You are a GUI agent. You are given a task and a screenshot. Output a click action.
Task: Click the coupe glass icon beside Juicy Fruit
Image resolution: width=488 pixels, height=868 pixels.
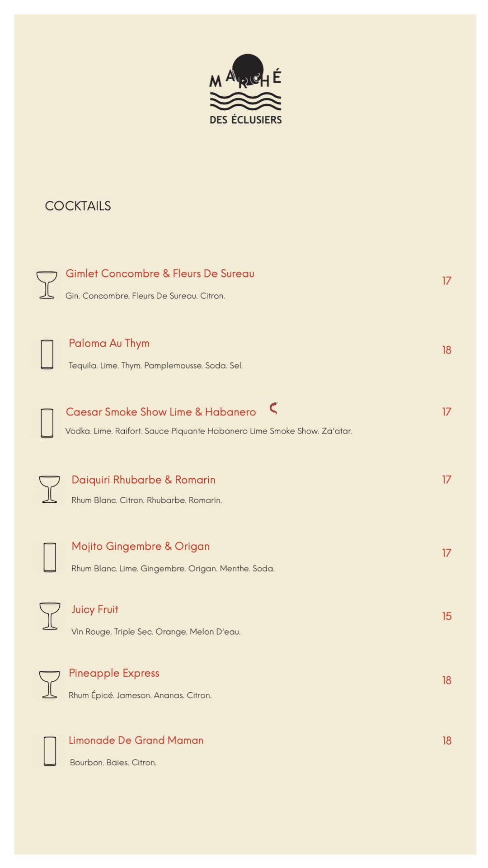click(50, 616)
